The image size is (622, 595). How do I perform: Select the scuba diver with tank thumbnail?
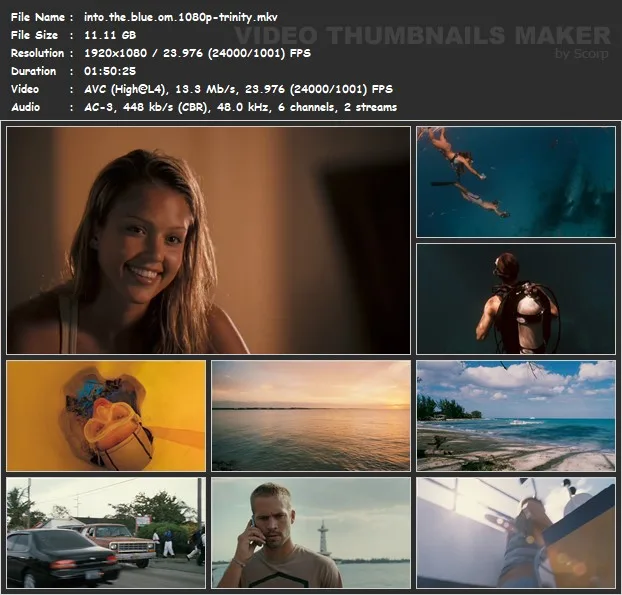(516, 298)
